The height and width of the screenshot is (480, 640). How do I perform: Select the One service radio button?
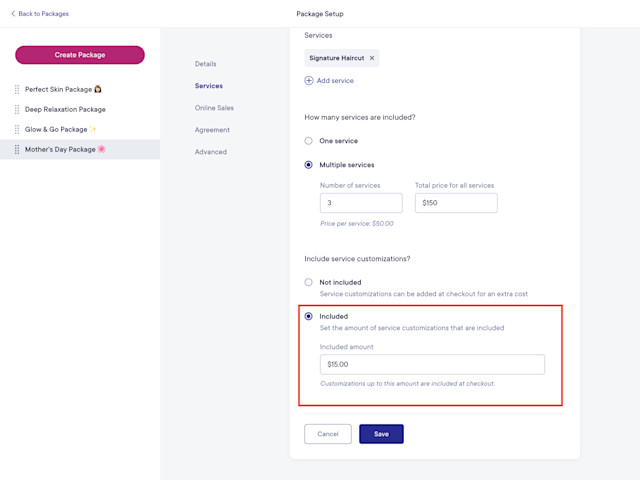pyautogui.click(x=309, y=141)
